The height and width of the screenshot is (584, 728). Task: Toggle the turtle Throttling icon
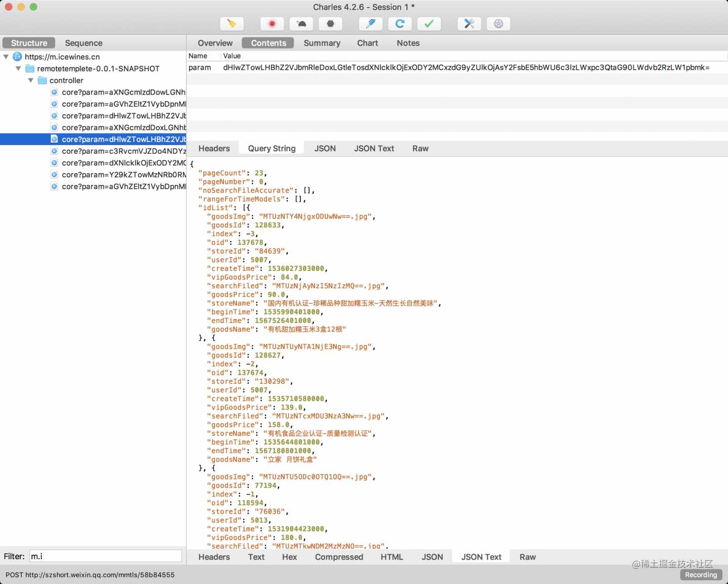pos(301,24)
